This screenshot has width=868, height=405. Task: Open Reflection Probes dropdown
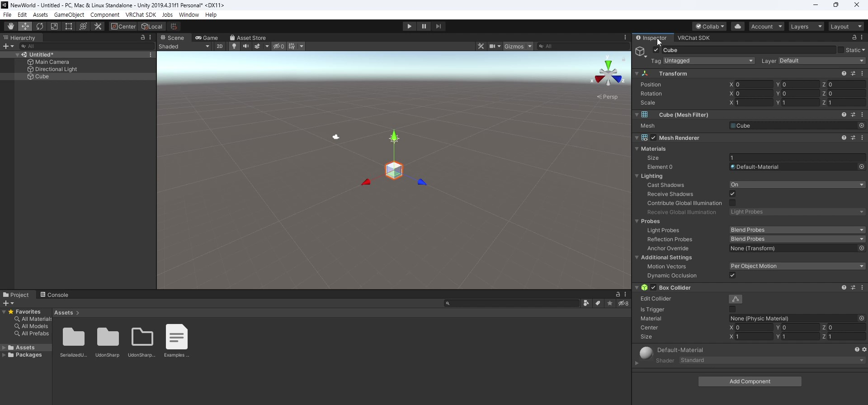(x=797, y=239)
